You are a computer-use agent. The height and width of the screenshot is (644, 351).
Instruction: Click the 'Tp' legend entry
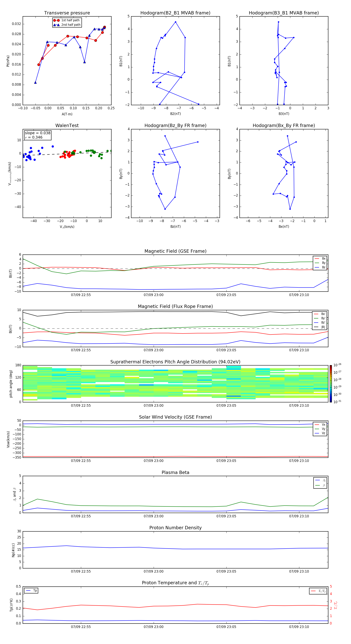pos(31,591)
